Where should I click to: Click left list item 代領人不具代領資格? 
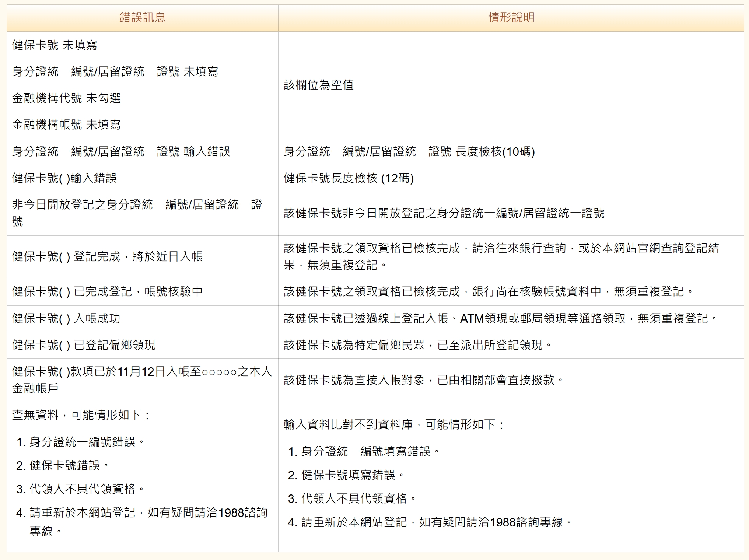[83, 489]
